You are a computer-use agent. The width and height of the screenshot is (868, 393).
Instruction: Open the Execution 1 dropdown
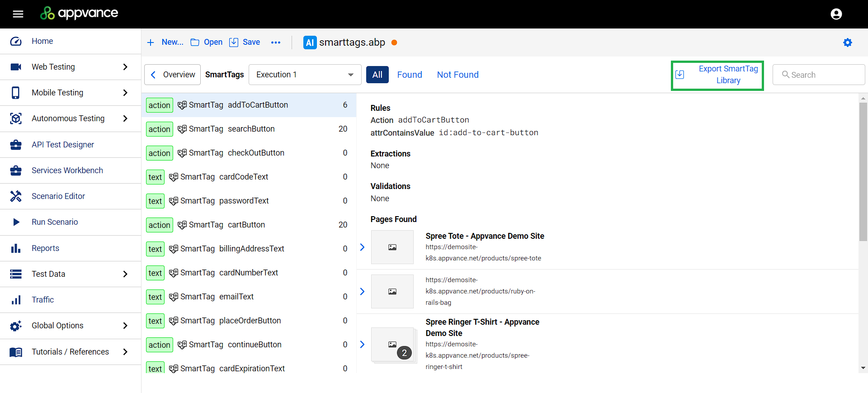point(305,75)
